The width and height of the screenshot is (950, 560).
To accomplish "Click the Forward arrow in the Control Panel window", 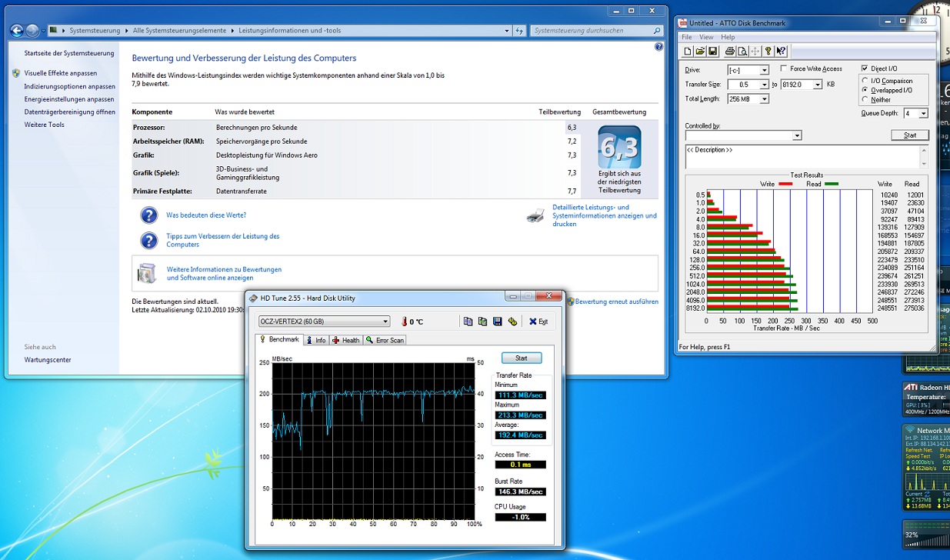I will pos(32,31).
